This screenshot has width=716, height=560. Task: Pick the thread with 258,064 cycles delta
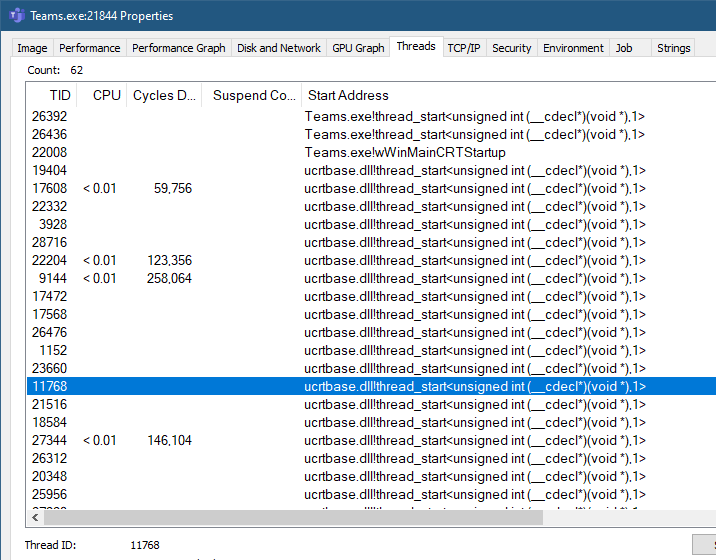click(300, 279)
